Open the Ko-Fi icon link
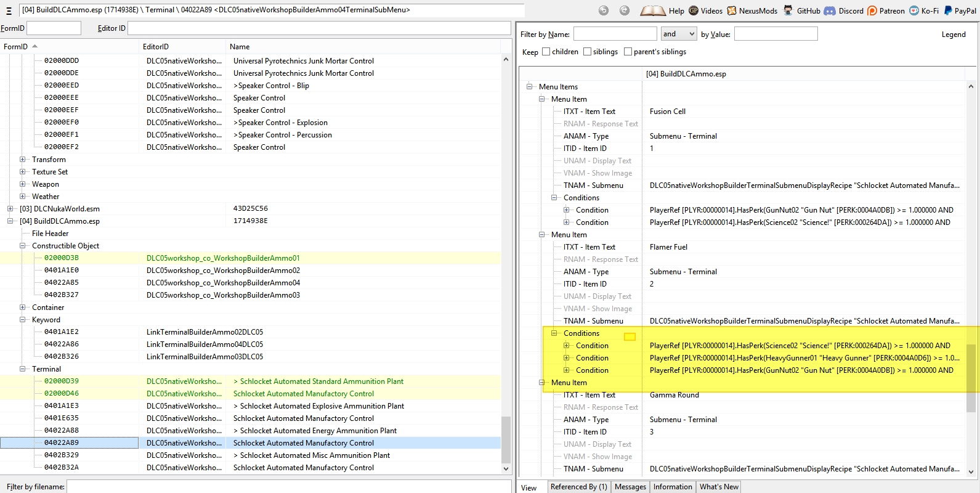This screenshot has height=493, width=980. pyautogui.click(x=914, y=10)
